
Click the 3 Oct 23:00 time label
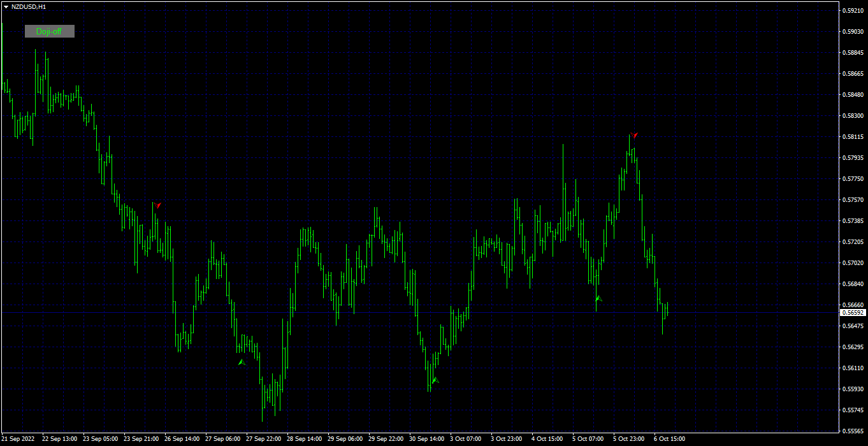point(506,439)
